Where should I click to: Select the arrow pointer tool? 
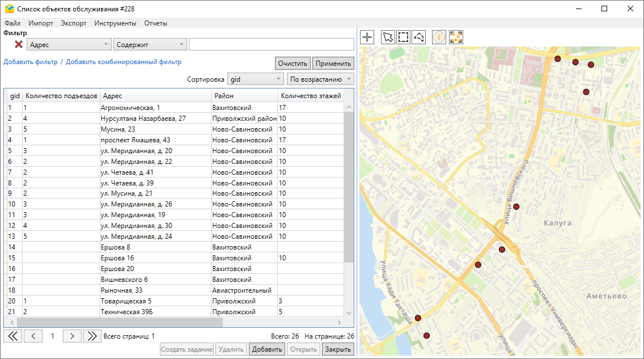coord(388,37)
